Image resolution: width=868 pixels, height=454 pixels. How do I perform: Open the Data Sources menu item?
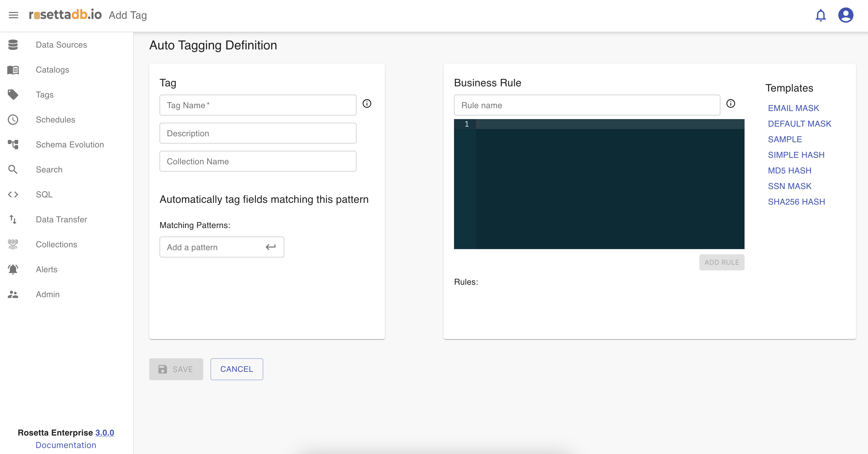pyautogui.click(x=61, y=45)
